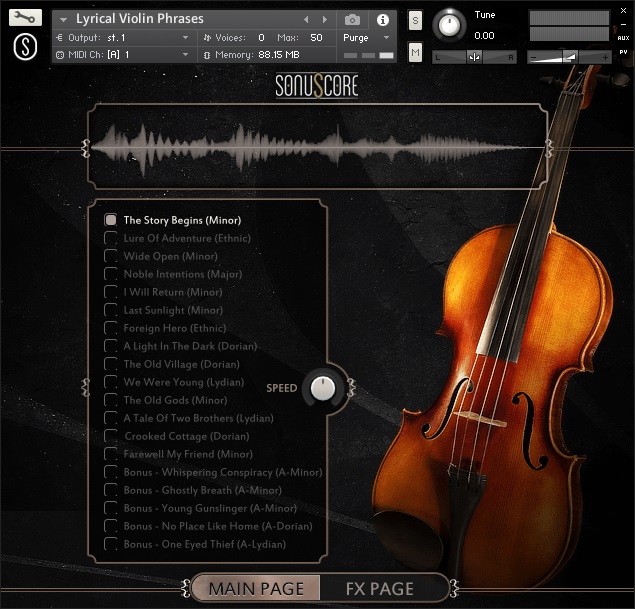This screenshot has width=635, height=609.
Task: Mute the instrument with M button
Action: (x=415, y=53)
